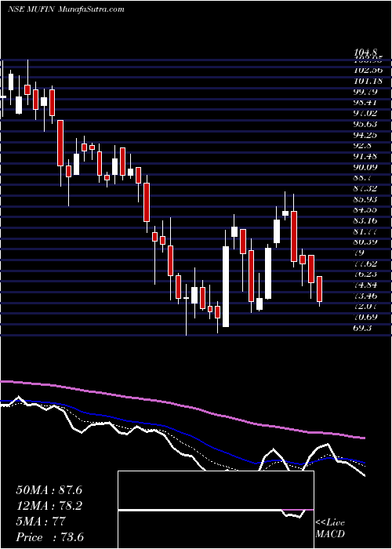Screen dimensions: 392x549
Task: Click the 88.7 price axis label
Action: [x=363, y=178]
